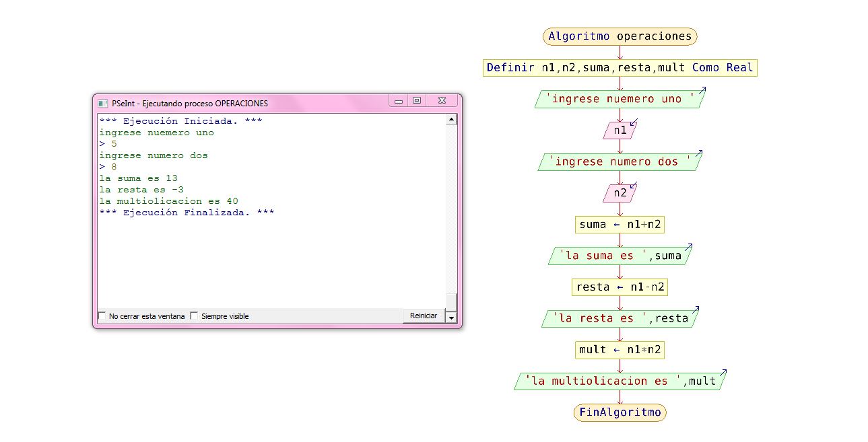Click the PSeInt icon in the window title bar
This screenshot has height=442, width=868.
tap(102, 102)
